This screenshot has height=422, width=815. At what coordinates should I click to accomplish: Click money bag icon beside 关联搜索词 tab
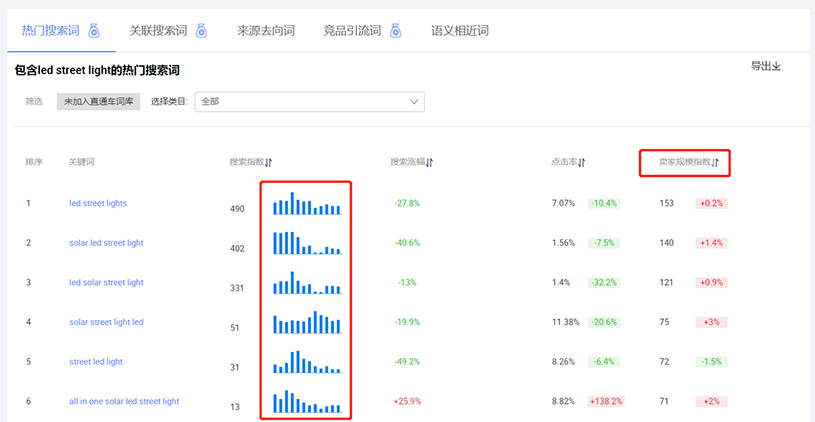point(200,30)
